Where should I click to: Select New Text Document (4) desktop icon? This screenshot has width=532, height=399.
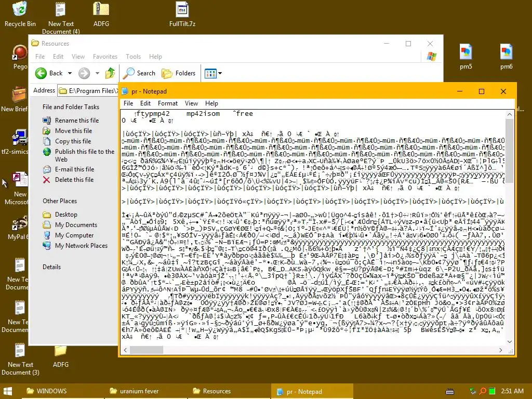pos(61,18)
